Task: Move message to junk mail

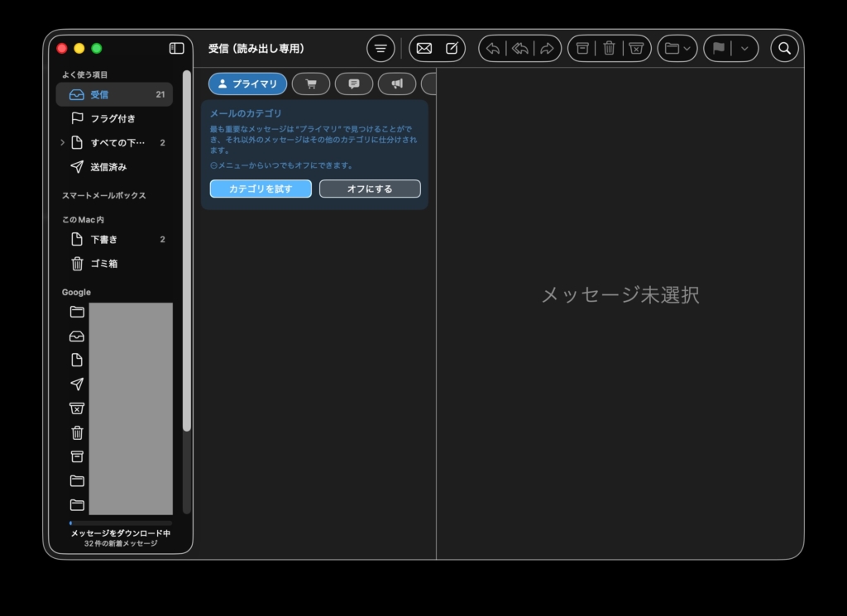Action: pos(636,48)
